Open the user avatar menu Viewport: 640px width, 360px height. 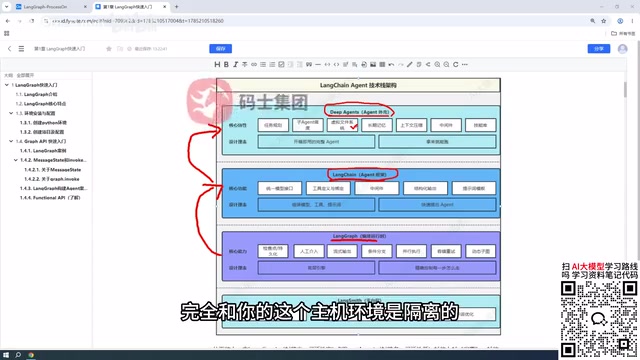pos(622,49)
